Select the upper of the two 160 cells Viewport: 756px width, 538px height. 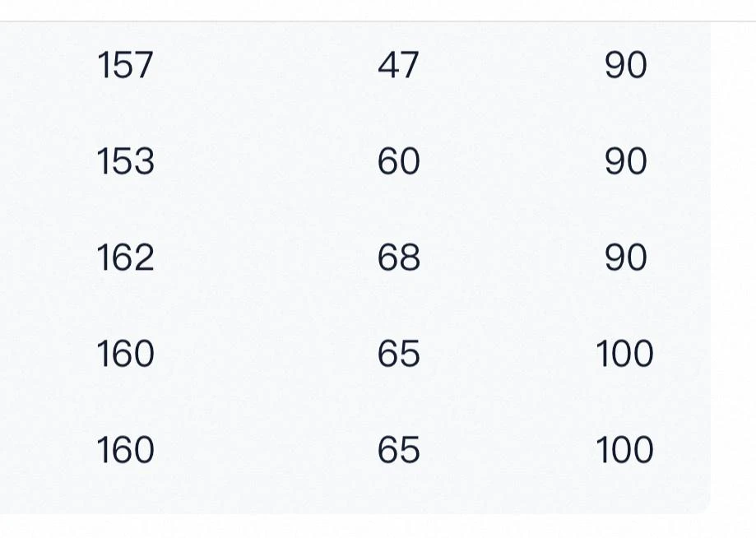click(125, 354)
